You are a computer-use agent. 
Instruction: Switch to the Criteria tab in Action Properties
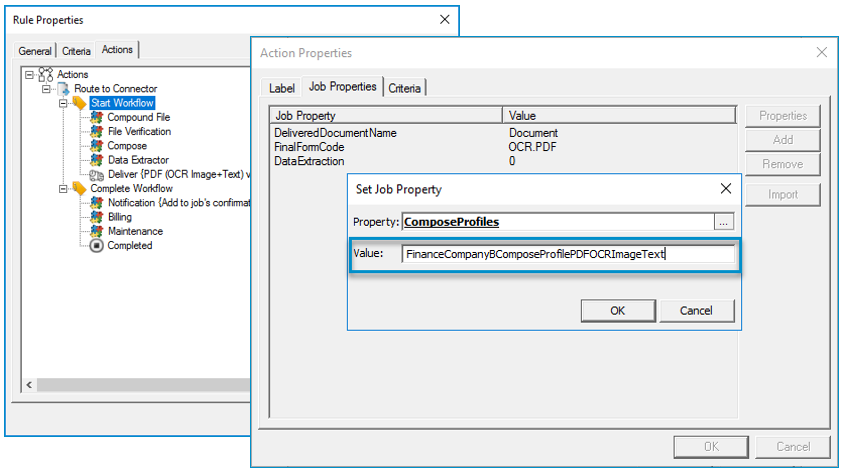tap(405, 88)
